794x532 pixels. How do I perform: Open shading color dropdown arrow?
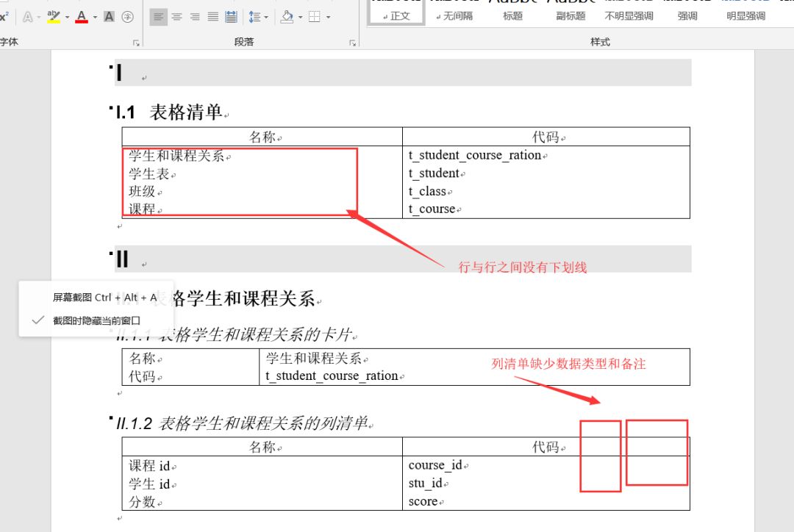pyautogui.click(x=300, y=17)
